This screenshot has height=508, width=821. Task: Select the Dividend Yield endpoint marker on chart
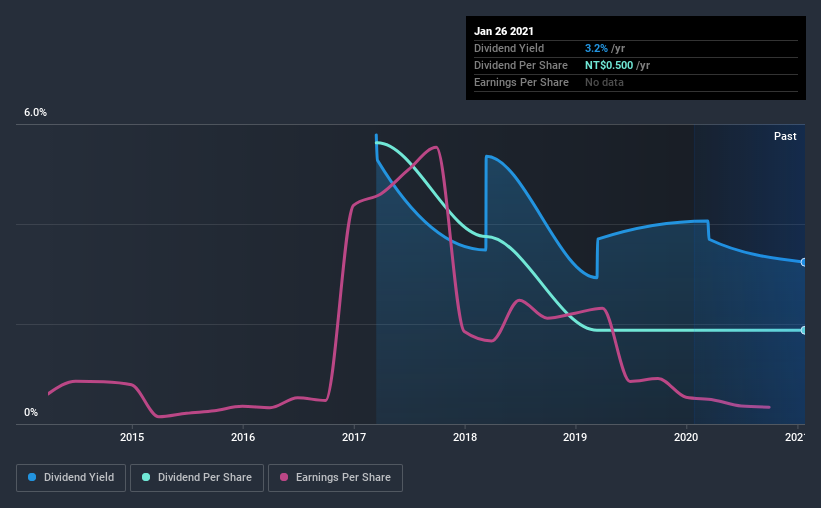pos(803,262)
